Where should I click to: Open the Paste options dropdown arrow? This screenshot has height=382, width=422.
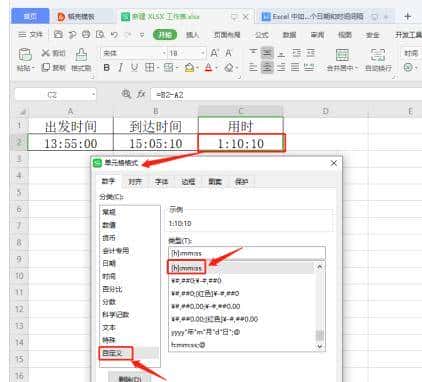[33, 68]
